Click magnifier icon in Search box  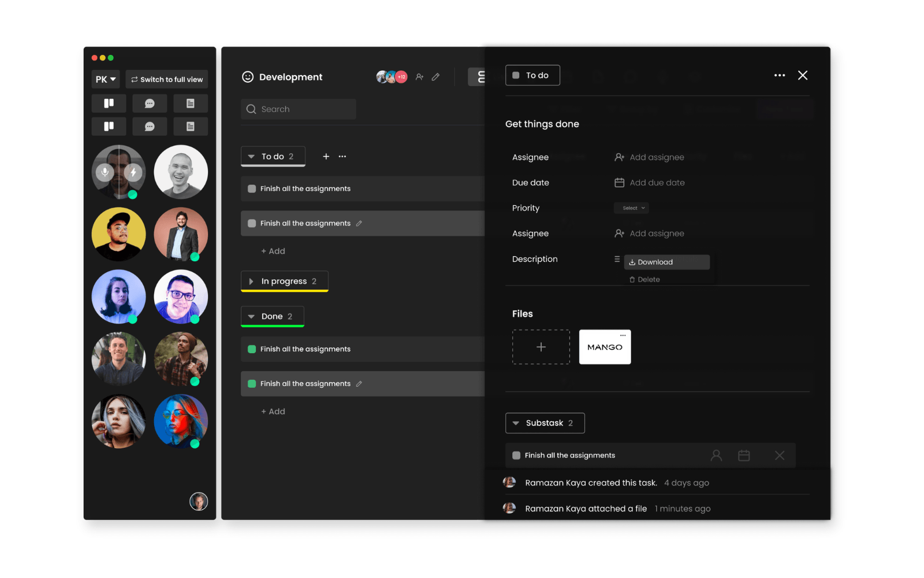tap(251, 109)
